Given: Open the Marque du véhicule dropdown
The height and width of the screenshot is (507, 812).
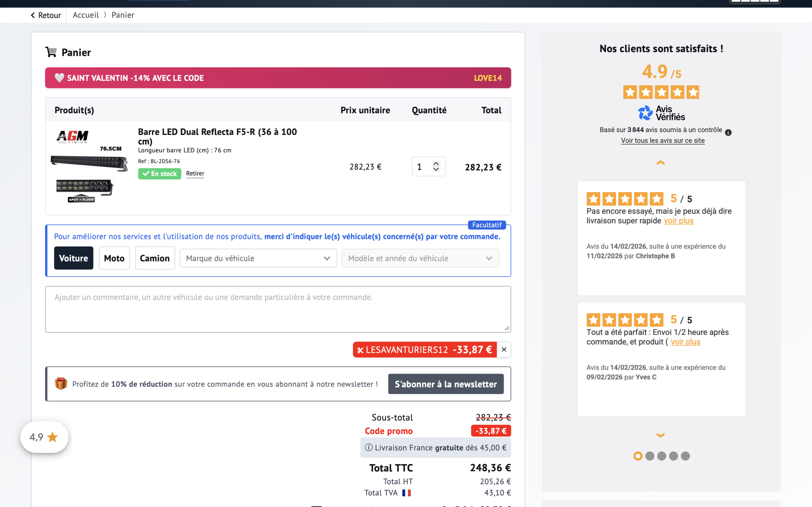Looking at the screenshot, I should (258, 258).
